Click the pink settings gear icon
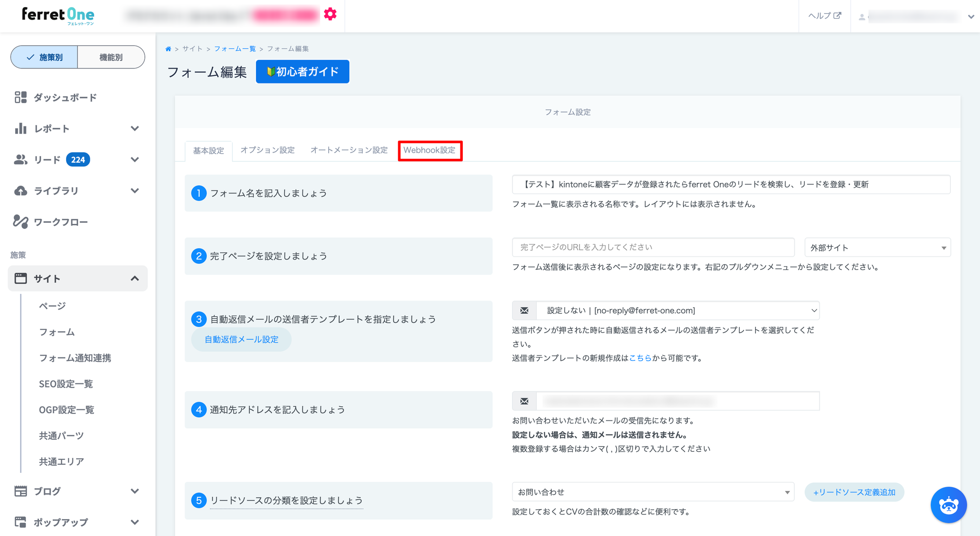Viewport: 980px width, 536px height. click(330, 14)
